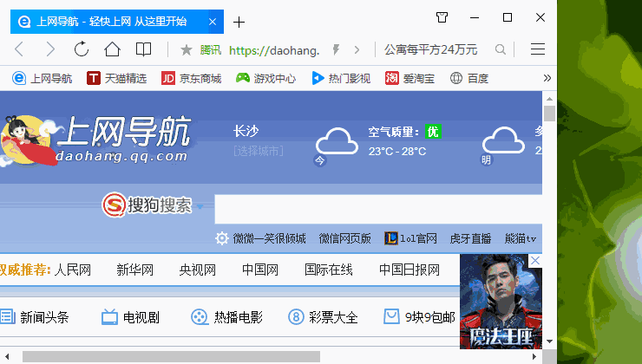Open 爱淘宝 bookmark

point(409,78)
